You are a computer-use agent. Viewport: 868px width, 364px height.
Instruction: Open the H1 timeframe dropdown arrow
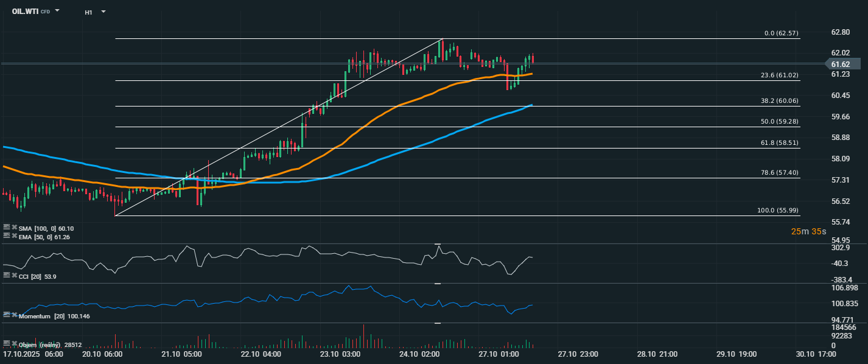click(103, 12)
